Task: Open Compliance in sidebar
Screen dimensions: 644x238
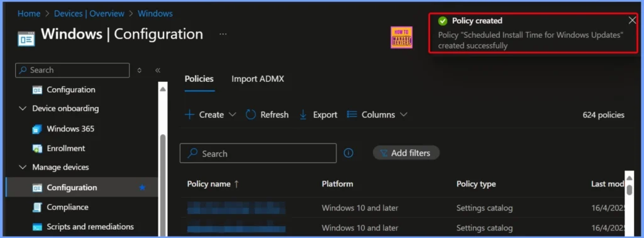Action: click(67, 207)
